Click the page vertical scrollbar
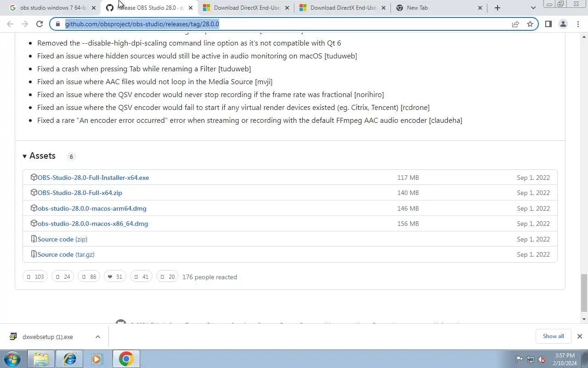This screenshot has height=368, width=588. tap(584, 293)
